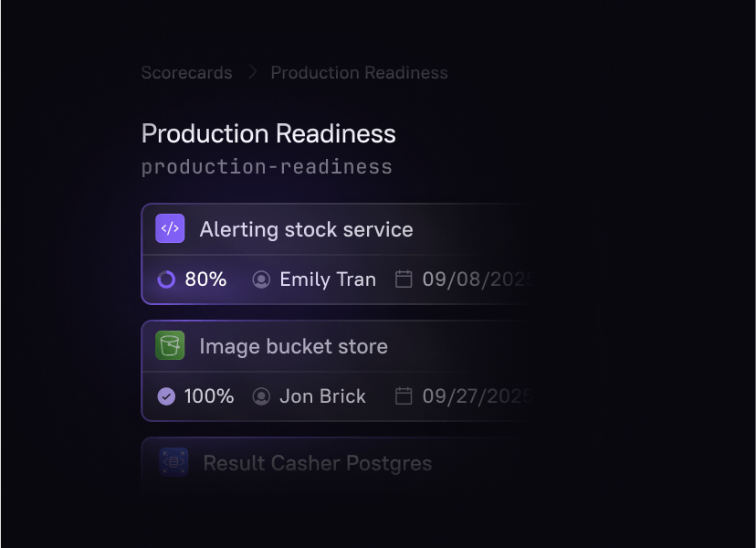The image size is (756, 548).
Task: Click the purple checkmark icon beside 100%
Action: click(166, 396)
